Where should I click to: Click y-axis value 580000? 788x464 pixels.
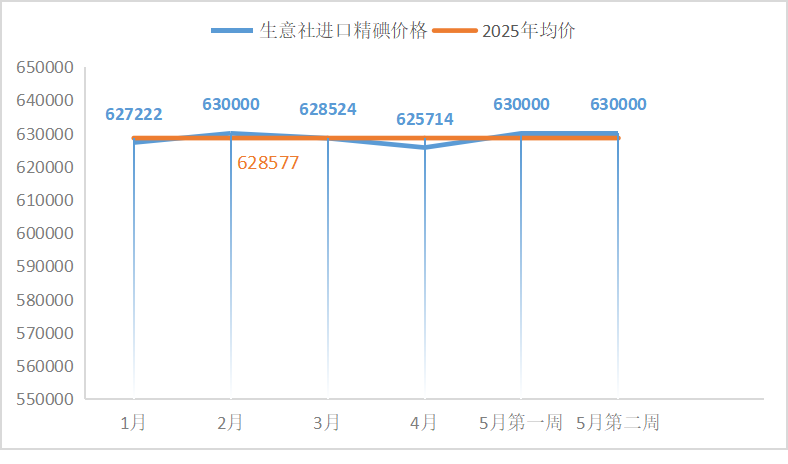coord(45,300)
